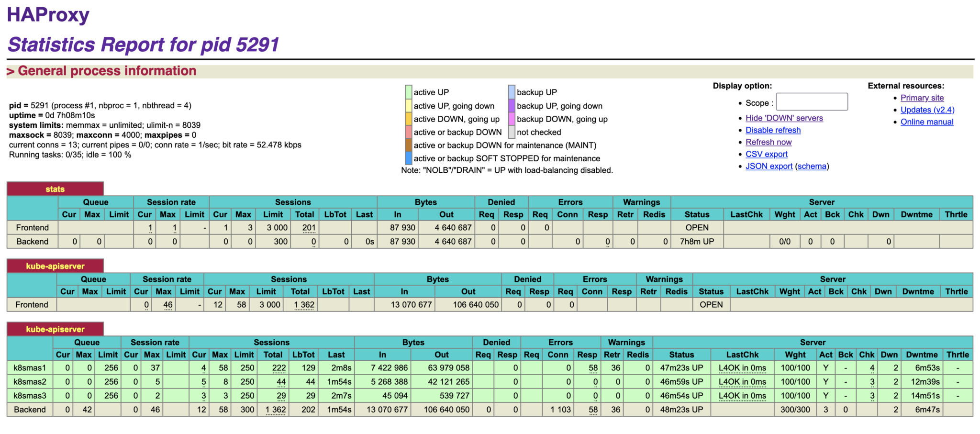Click the SOFT STOPPED blue legend swatch
Image resolution: width=980 pixels, height=434 pixels.
409,158
